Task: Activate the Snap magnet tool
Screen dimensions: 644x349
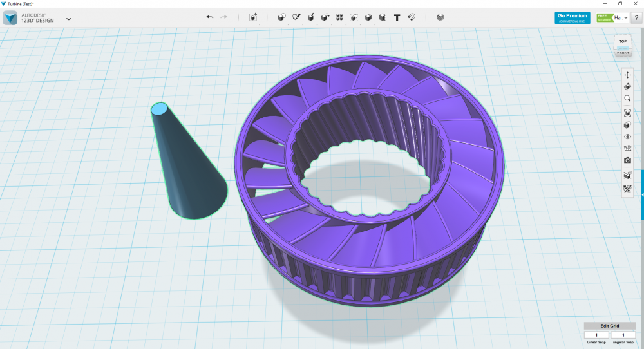Action: point(412,17)
